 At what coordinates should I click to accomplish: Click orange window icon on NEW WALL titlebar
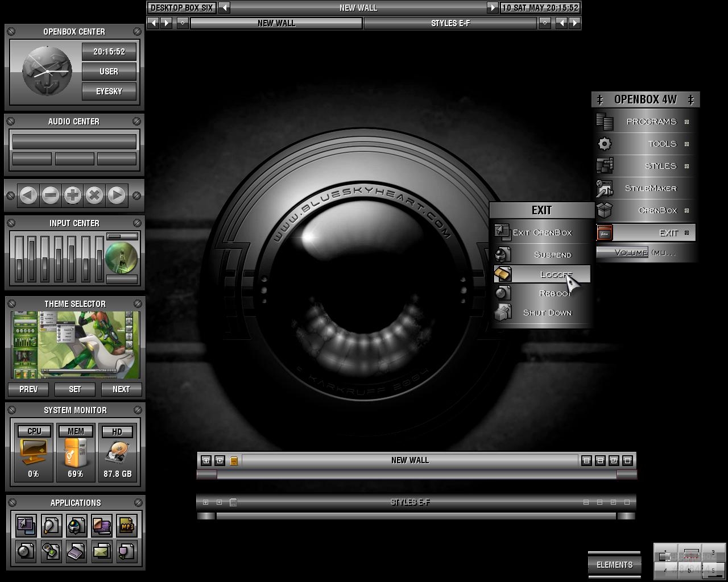coord(234,460)
